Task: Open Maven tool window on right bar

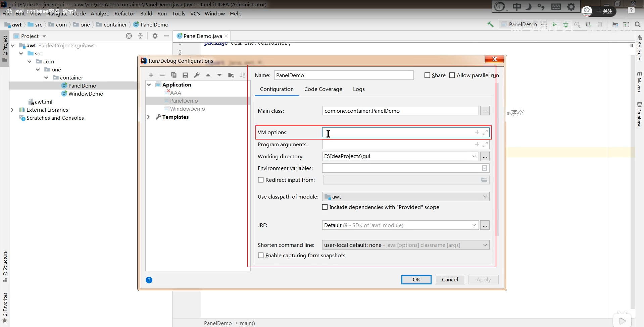Action: [639, 81]
